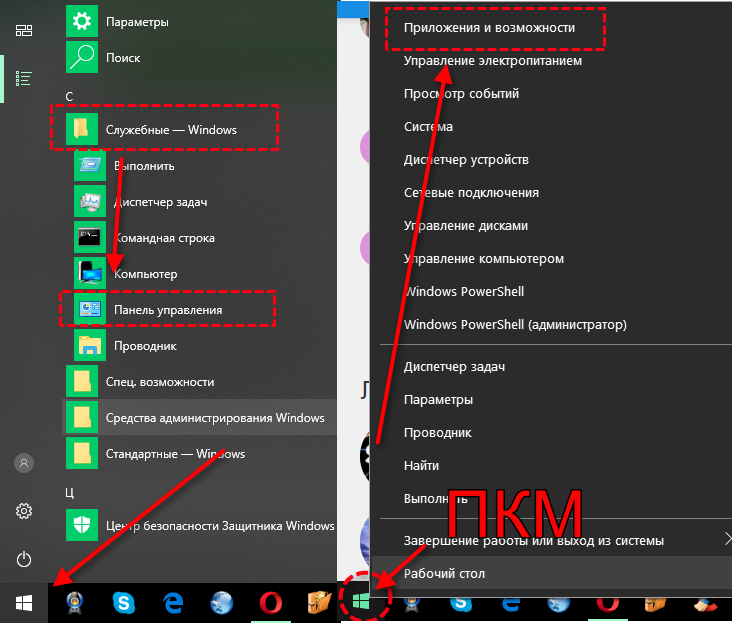Click the Панель управления icon tile

coord(90,309)
